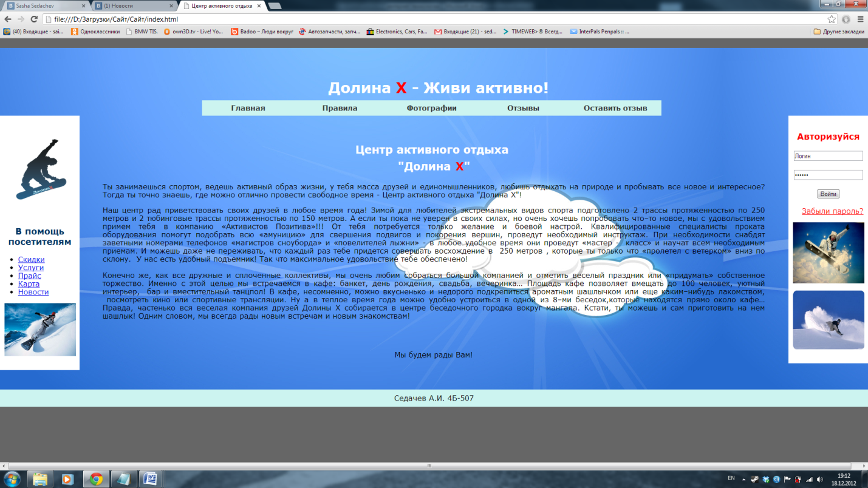
Task: Open 'Фотографии' navigation item
Action: pos(431,108)
